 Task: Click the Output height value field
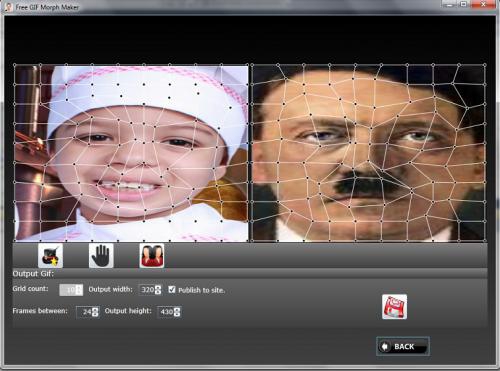[x=166, y=312]
